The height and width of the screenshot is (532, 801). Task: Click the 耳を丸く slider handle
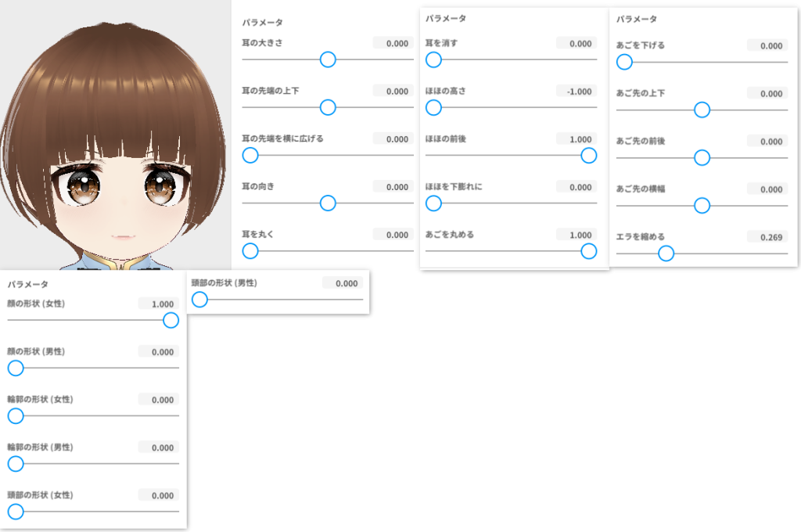pyautogui.click(x=250, y=251)
